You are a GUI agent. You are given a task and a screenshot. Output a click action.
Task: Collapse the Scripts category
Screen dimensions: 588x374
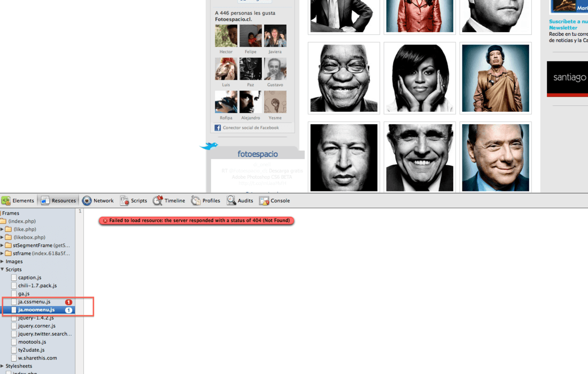(2, 269)
